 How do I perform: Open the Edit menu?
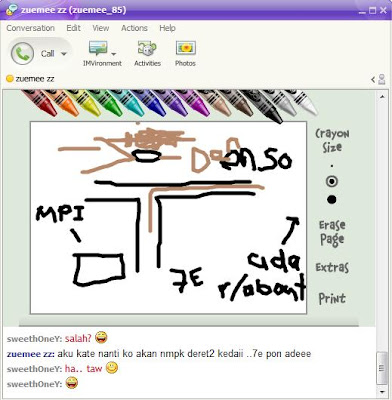73,28
